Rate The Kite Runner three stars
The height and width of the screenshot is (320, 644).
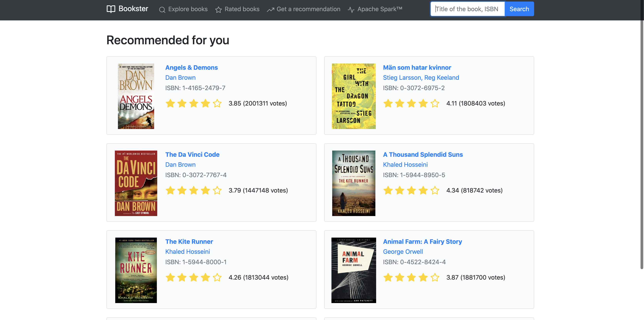tap(193, 277)
